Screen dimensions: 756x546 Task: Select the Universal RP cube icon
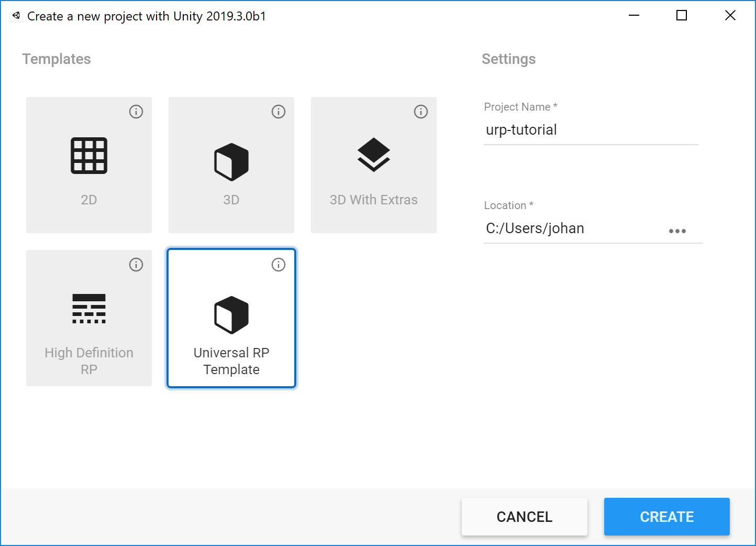click(231, 315)
